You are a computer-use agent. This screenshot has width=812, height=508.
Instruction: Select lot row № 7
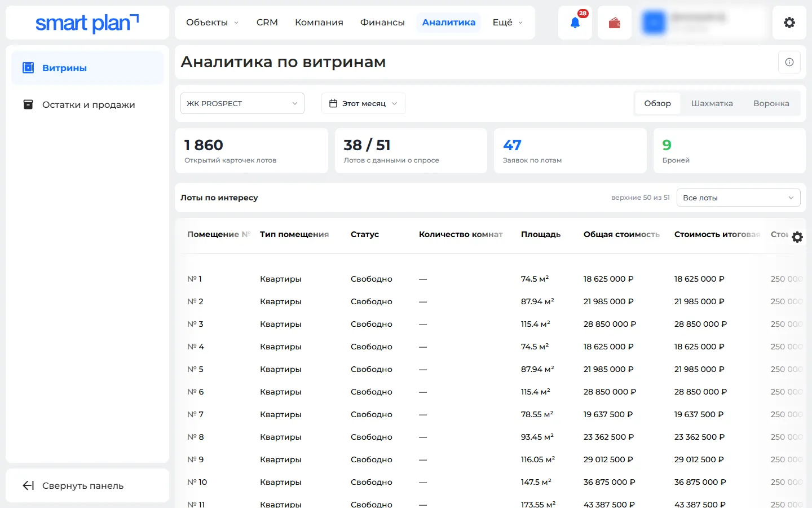tap(491, 414)
